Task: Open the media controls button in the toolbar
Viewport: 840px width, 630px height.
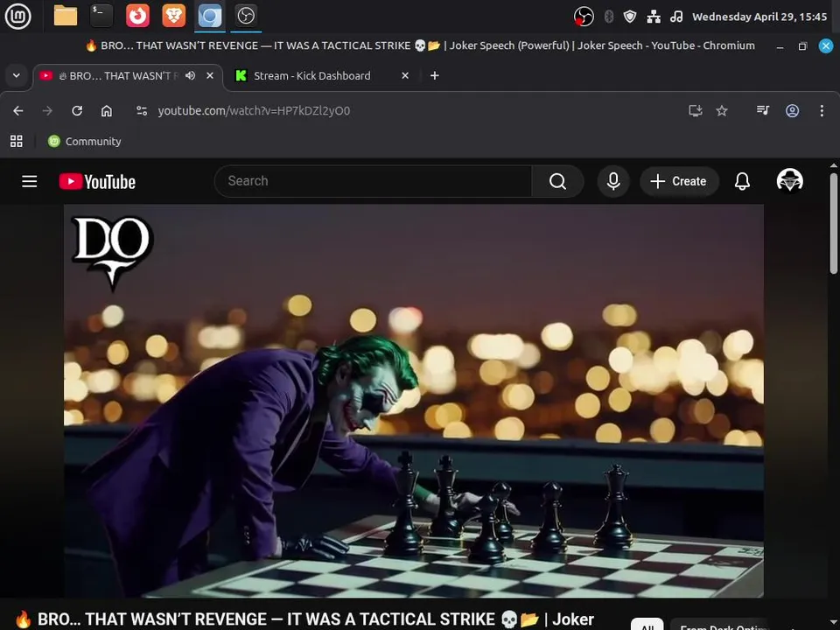Action: (763, 111)
